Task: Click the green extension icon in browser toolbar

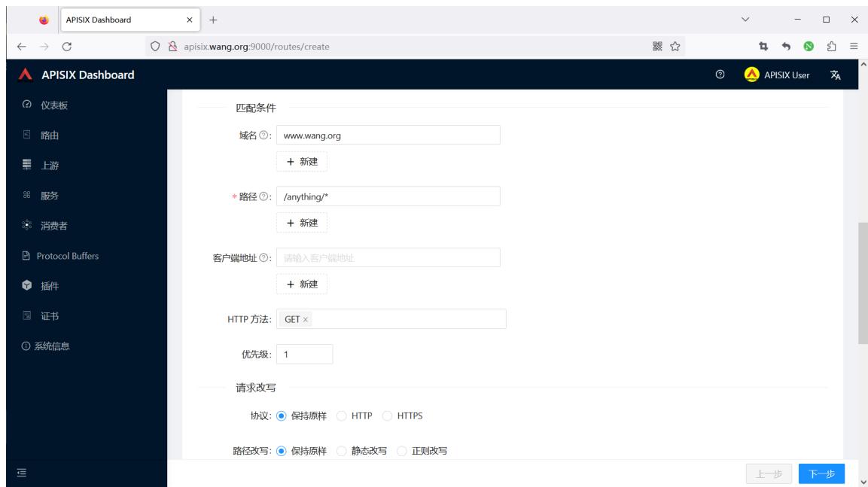Action: (809, 47)
